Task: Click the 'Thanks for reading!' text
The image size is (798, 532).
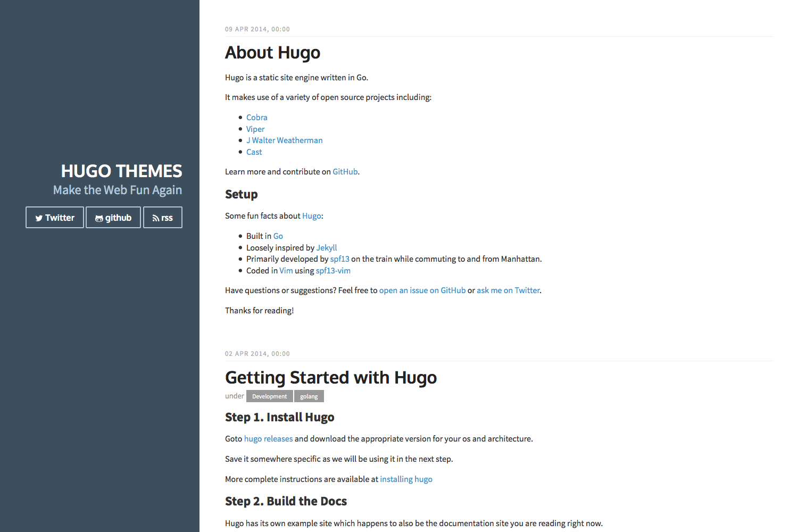Action: (259, 311)
